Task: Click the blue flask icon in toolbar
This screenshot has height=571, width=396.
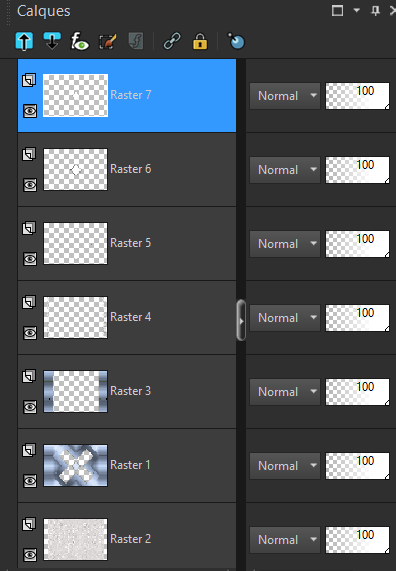Action: pyautogui.click(x=236, y=41)
